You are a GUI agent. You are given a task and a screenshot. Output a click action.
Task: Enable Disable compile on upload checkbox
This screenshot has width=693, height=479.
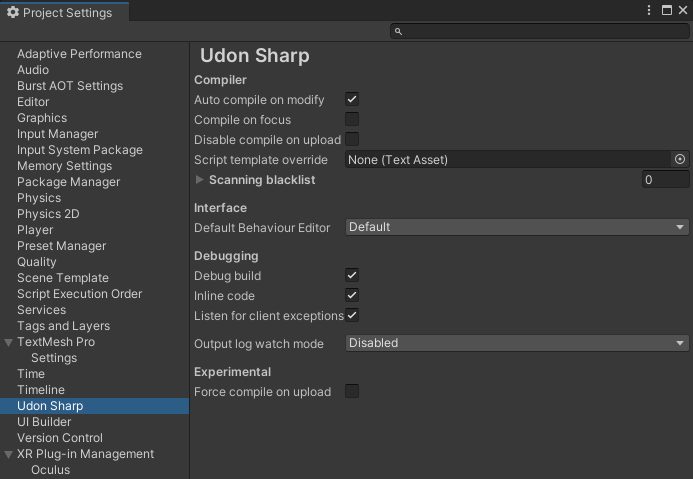click(352, 139)
